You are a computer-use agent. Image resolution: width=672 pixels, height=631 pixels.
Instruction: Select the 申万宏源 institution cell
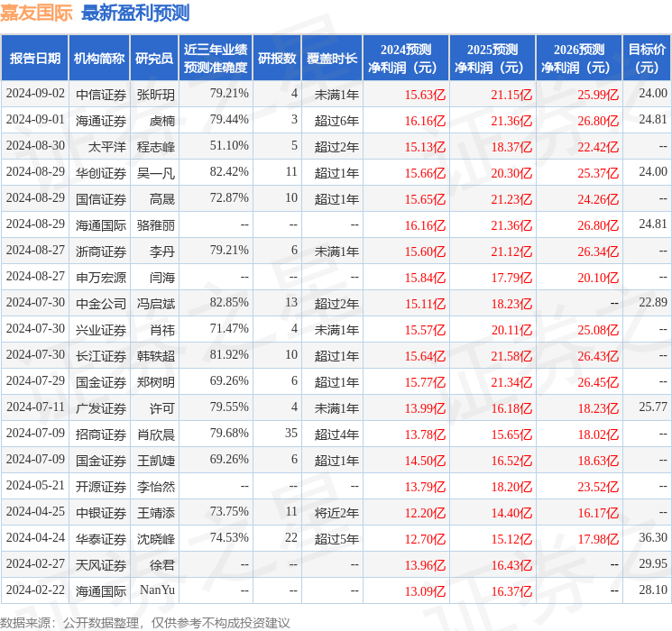click(x=99, y=277)
